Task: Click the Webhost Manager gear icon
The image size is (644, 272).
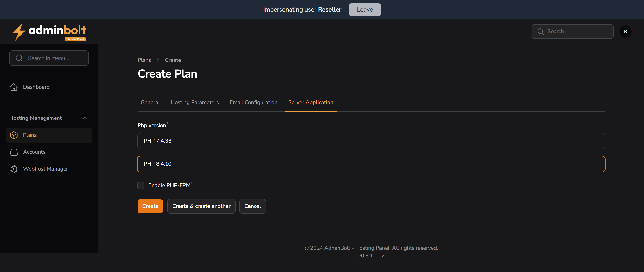Action: pyautogui.click(x=14, y=169)
